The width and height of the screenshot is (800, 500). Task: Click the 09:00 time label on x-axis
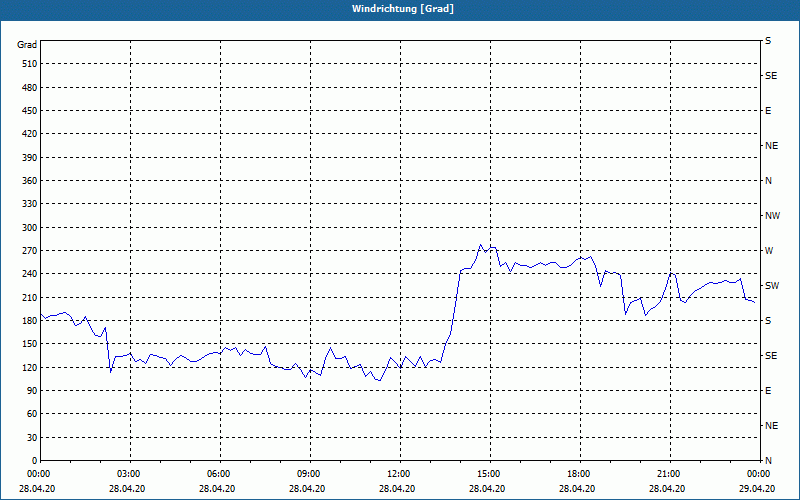click(x=310, y=474)
